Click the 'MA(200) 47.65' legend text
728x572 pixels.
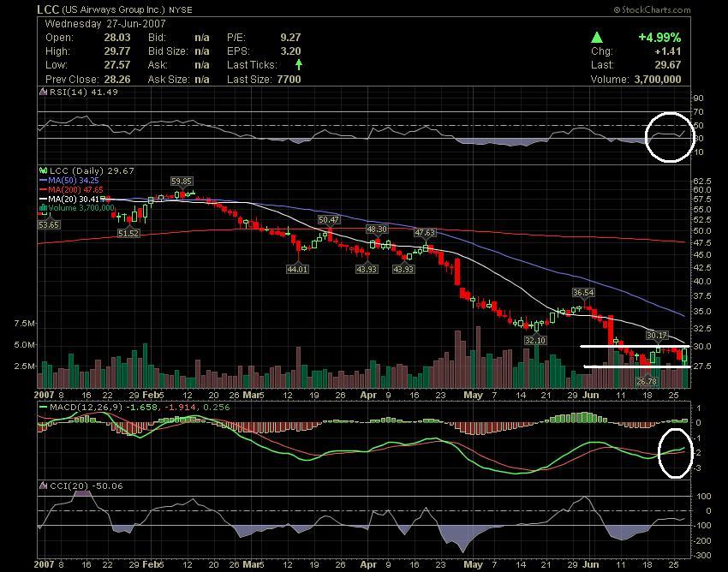[75, 189]
